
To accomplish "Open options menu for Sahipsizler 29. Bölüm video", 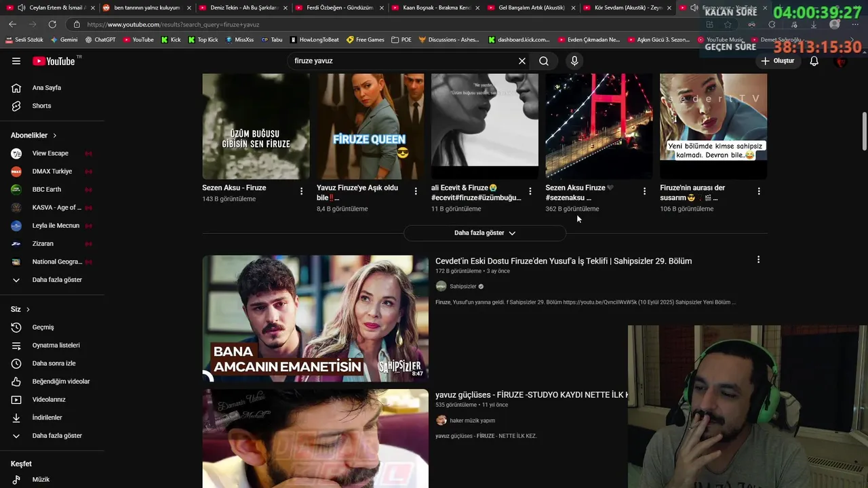I will point(758,260).
